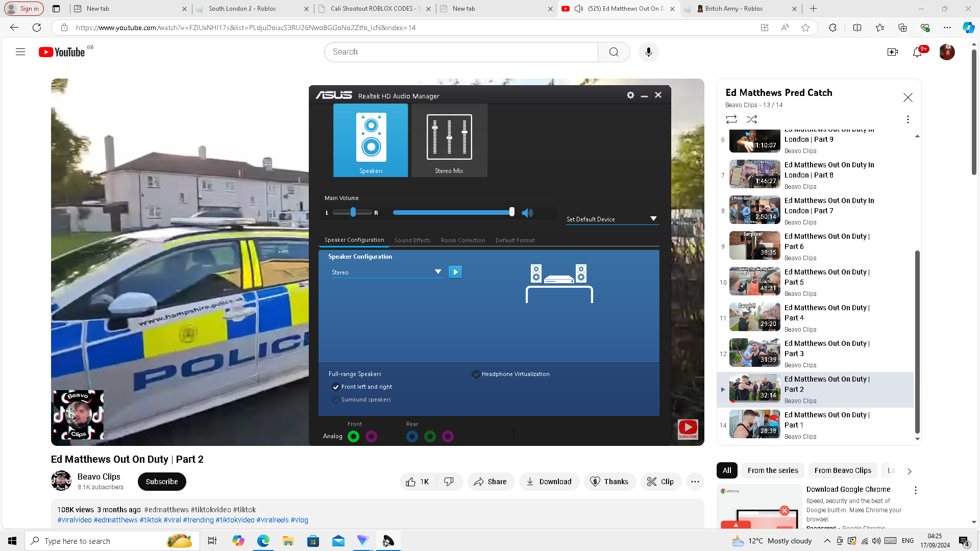Screen dimensions: 980x551
Task: Click the Download button
Action: (549, 482)
